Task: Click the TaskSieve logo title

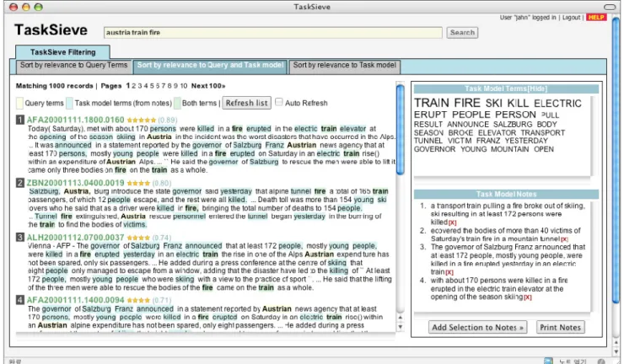Action: (51, 30)
